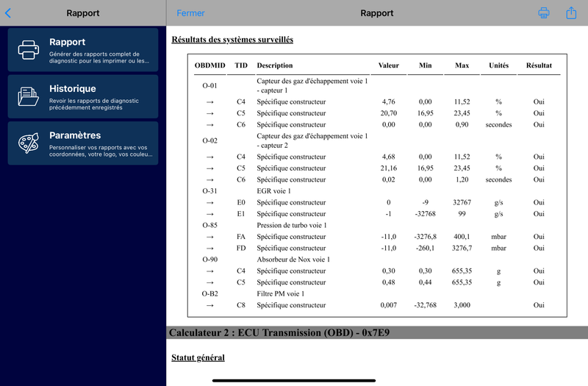
Task: Click the min value -3276,8 cell
Action: (x=426, y=237)
